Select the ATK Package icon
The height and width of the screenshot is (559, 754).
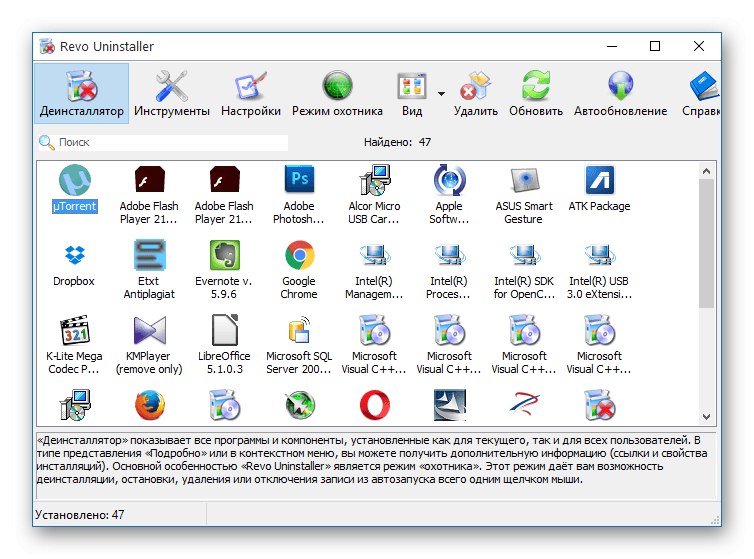(600, 180)
